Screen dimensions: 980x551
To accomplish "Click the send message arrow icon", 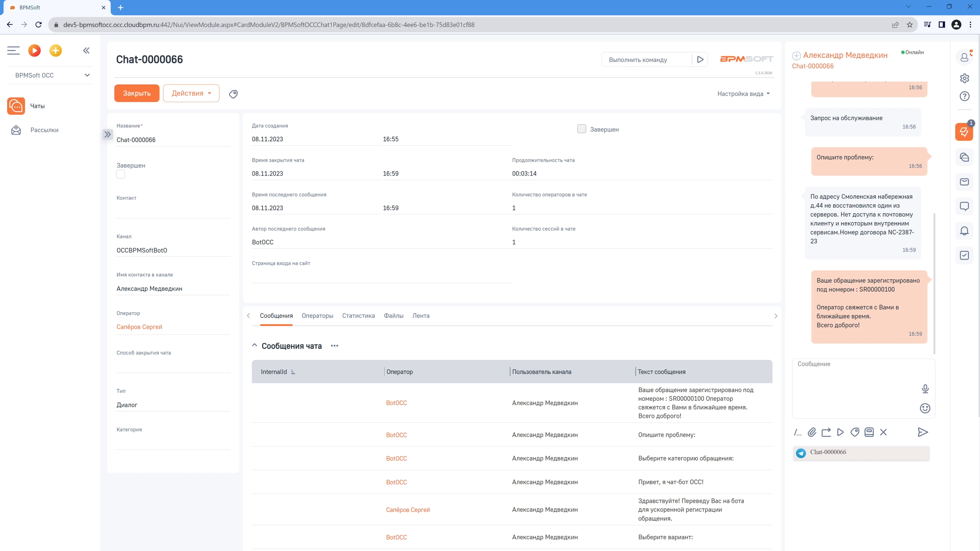I will [x=923, y=432].
